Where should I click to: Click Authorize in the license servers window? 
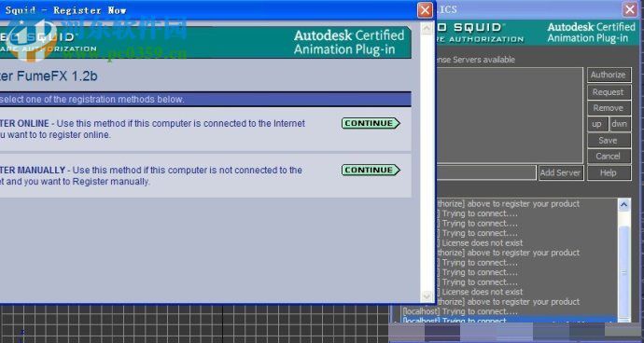609,75
